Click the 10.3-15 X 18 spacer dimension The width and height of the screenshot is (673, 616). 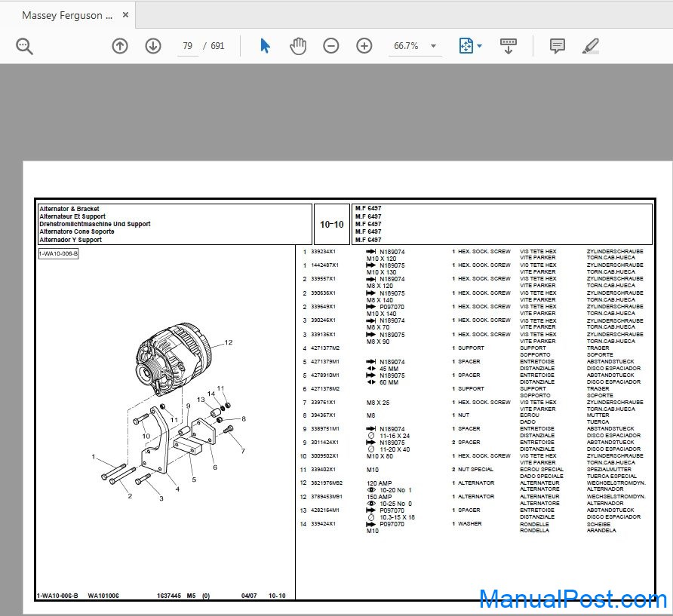pyautogui.click(x=397, y=517)
